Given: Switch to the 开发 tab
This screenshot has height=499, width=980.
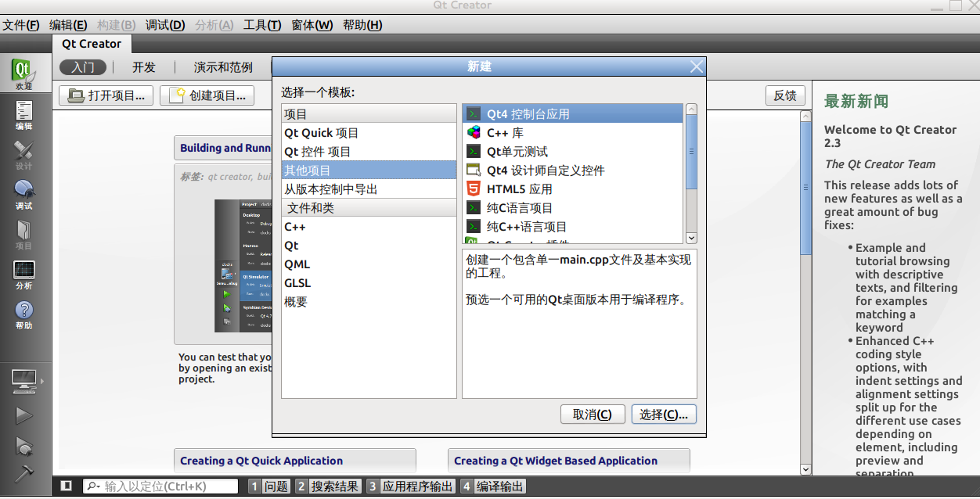Looking at the screenshot, I should click(144, 67).
